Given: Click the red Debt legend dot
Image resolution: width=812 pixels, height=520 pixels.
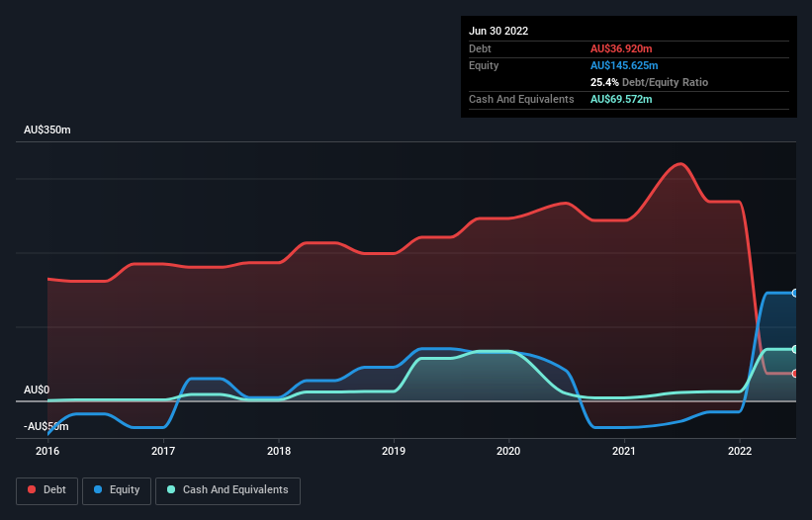Looking at the screenshot, I should (32, 489).
